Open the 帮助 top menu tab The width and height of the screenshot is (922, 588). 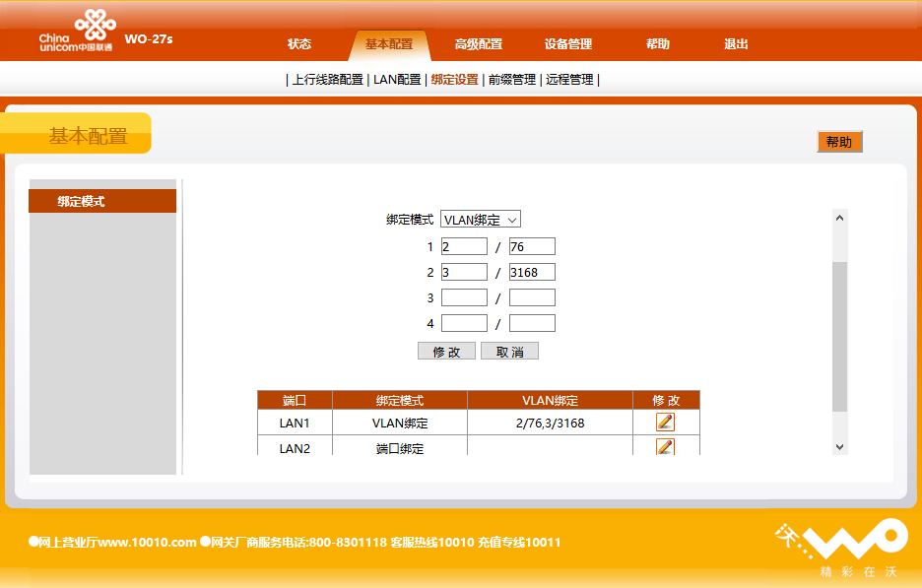point(657,44)
